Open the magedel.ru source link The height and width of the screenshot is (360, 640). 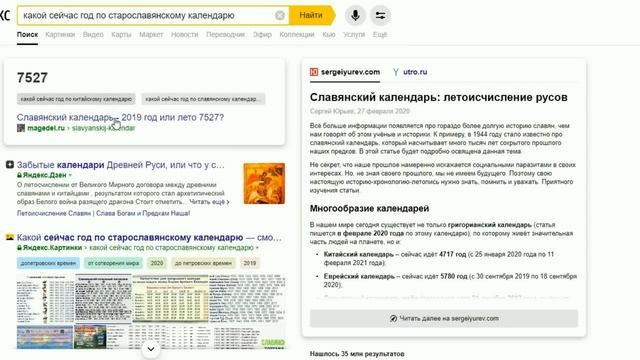coord(46,128)
